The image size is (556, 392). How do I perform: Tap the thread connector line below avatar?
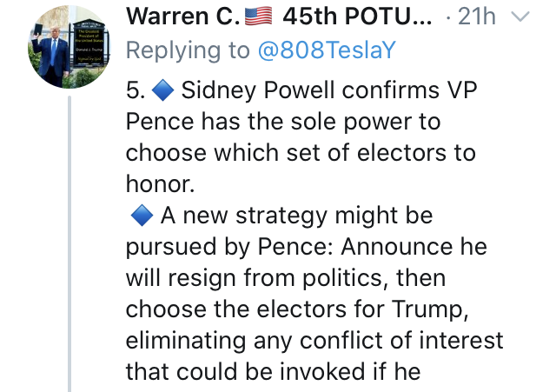click(x=69, y=244)
